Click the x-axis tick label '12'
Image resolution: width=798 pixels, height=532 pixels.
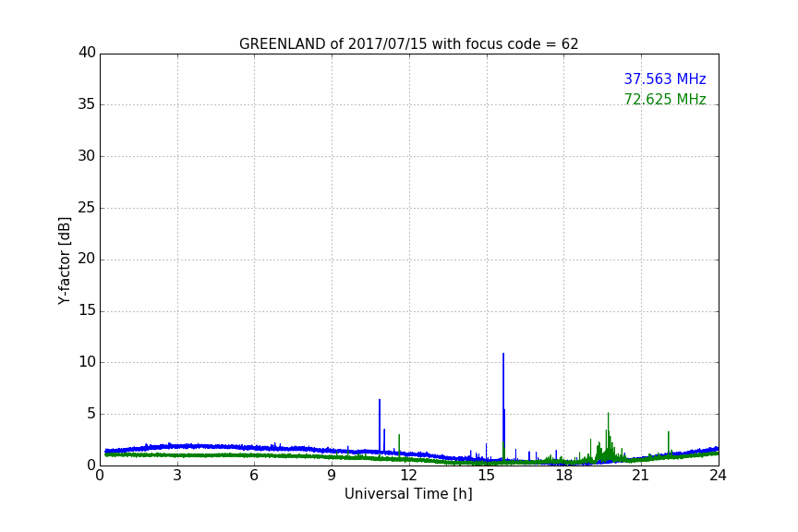(409, 476)
